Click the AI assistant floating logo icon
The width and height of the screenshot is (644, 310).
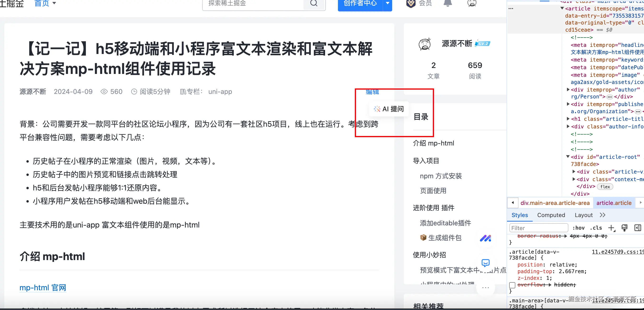[486, 238]
